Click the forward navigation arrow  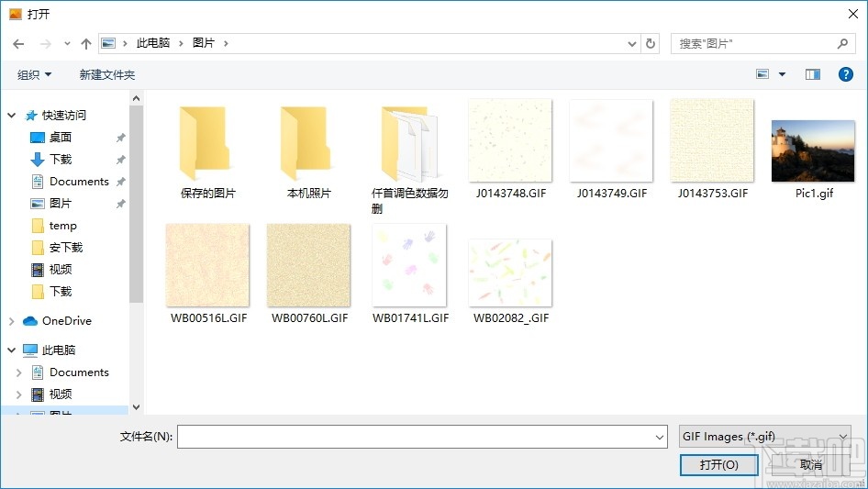(x=45, y=44)
